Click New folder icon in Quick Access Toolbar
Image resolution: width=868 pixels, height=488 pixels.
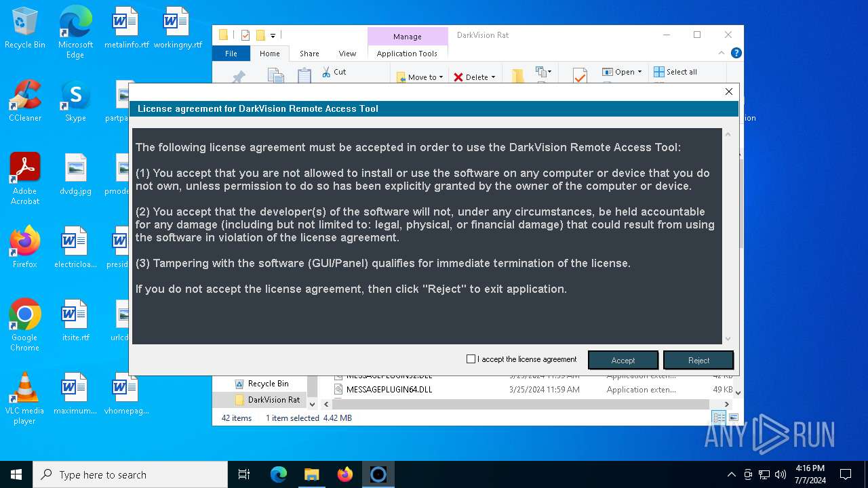tap(260, 35)
